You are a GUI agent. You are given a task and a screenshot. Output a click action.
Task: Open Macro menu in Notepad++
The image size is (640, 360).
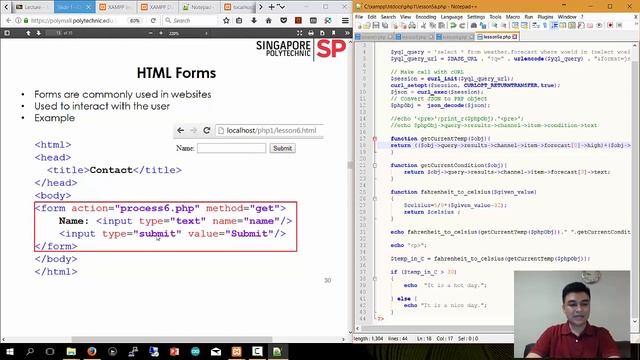pos(513,17)
